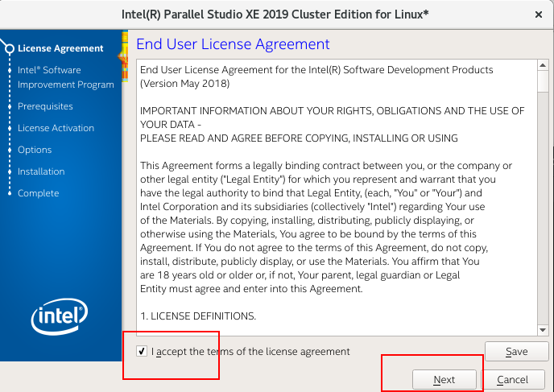
Task: Click the Next button
Action: click(x=444, y=380)
